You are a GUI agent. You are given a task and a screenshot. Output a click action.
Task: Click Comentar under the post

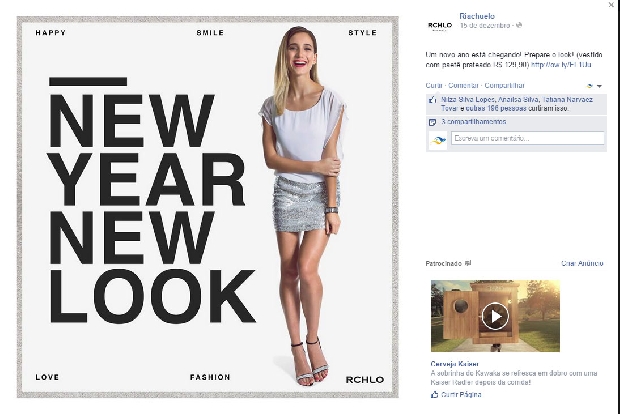coord(463,85)
